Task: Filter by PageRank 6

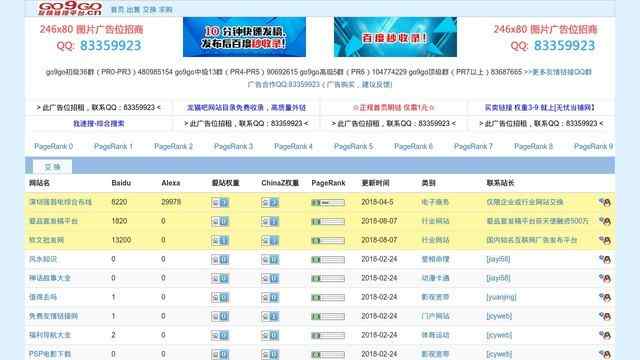Action: click(413, 146)
